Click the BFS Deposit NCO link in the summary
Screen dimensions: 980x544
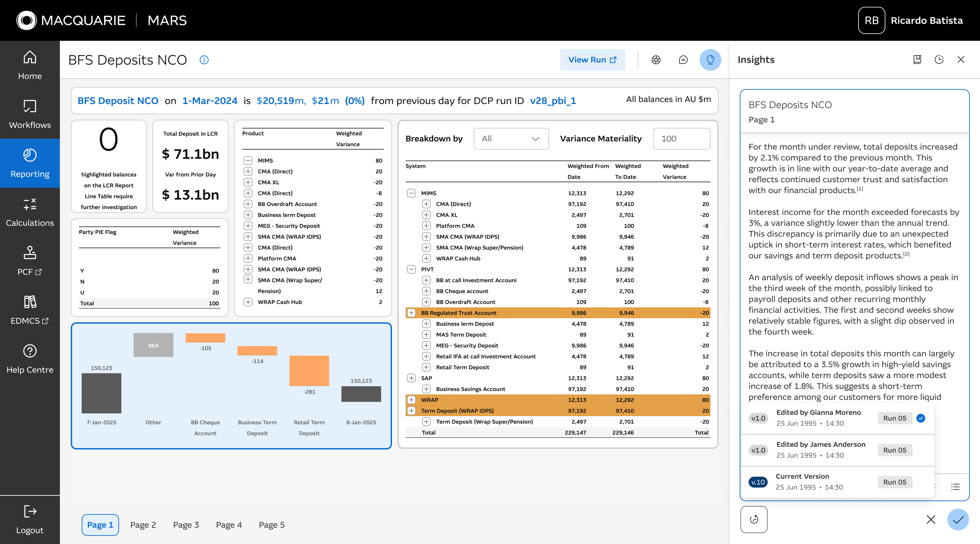[x=118, y=101]
